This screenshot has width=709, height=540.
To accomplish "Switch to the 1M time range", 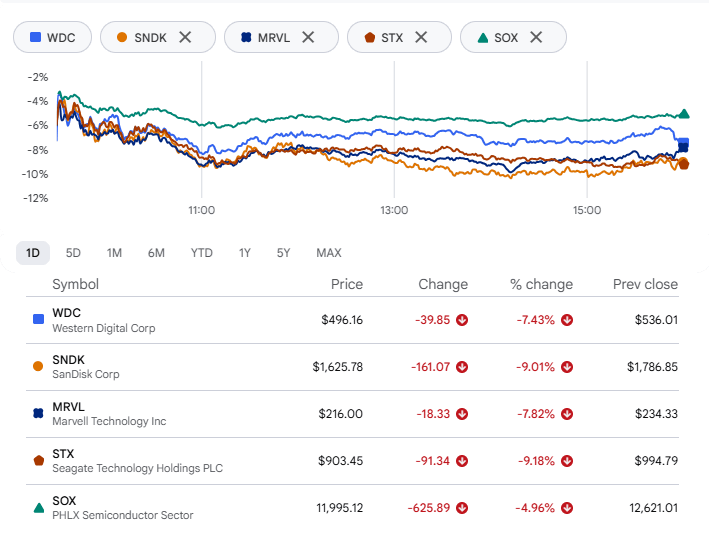I will 114,253.
